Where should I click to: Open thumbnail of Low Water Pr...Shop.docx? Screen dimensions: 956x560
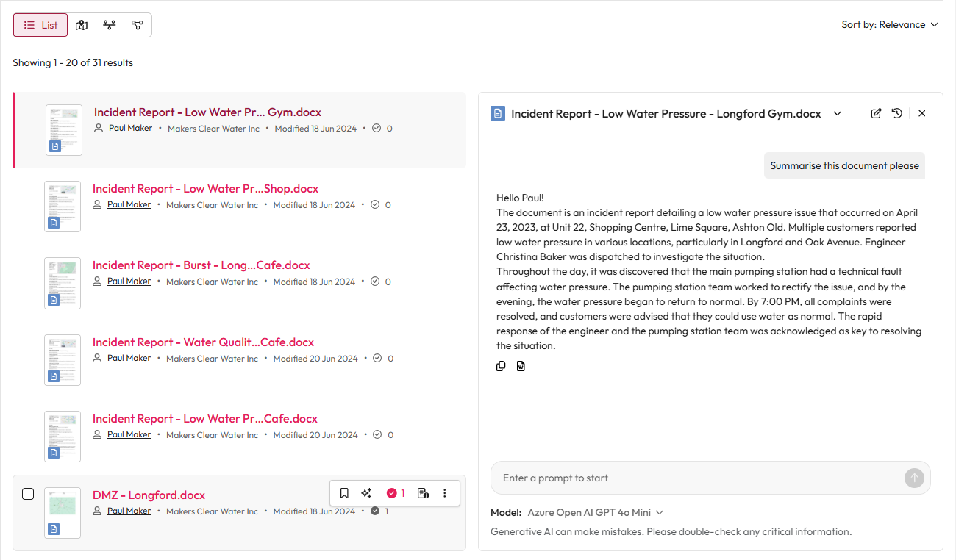point(63,207)
